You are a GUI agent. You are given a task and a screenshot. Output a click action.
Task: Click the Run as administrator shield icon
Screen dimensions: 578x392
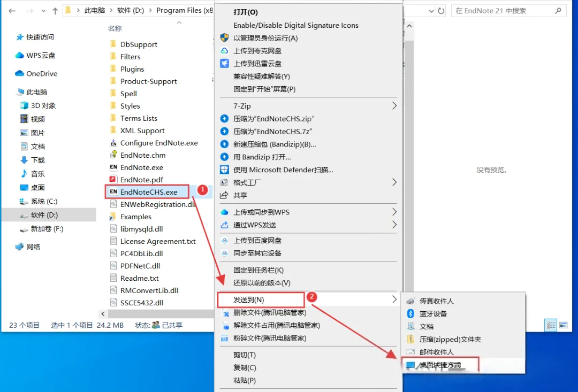224,38
